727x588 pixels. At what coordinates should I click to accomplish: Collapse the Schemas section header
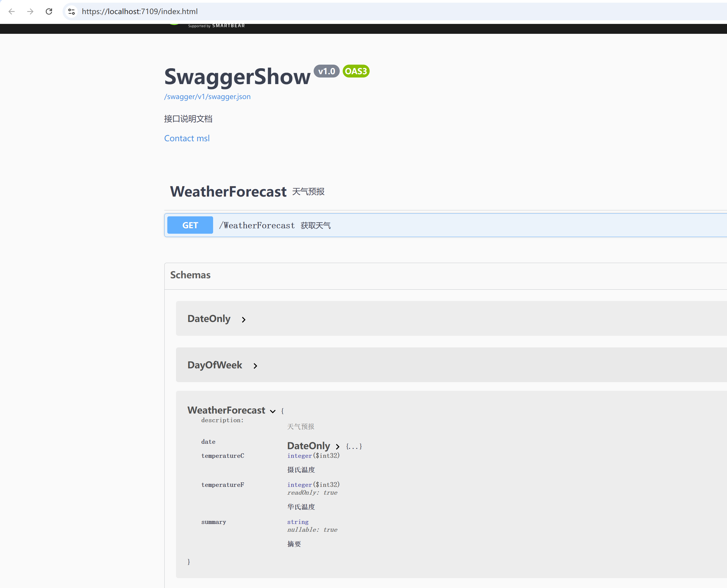click(190, 275)
